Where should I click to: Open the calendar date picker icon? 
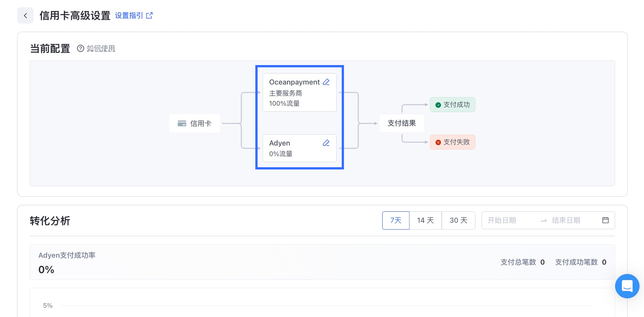[x=605, y=220]
